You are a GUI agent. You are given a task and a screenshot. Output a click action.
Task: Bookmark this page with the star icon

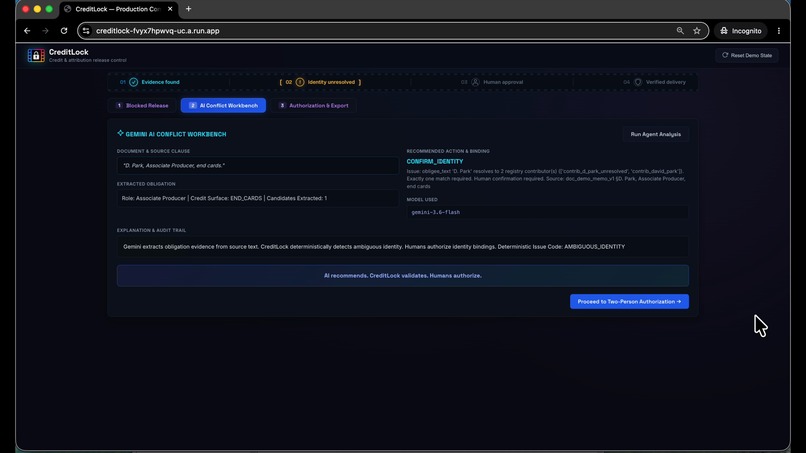tap(697, 31)
